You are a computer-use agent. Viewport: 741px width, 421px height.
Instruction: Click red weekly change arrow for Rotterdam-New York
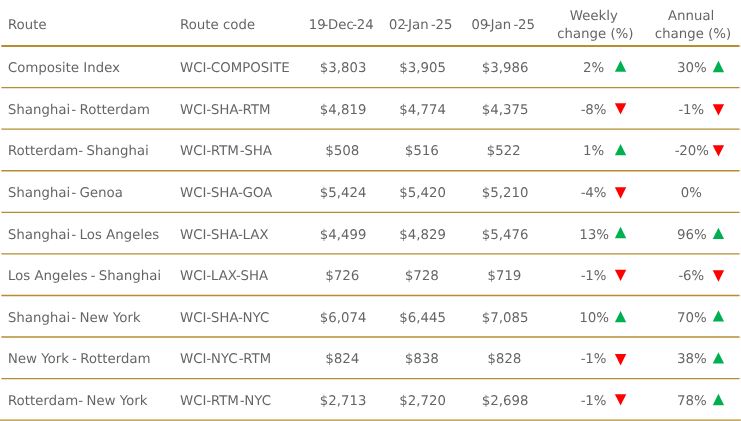(620, 401)
